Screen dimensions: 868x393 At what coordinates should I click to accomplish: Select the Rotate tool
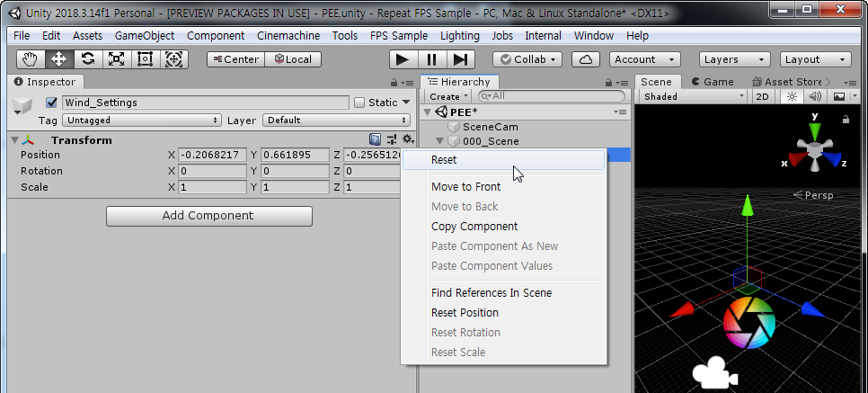click(88, 59)
